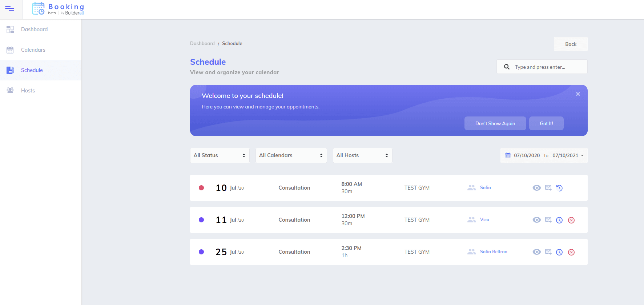Click the email icon for Sofia Beltran's appointment

[x=548, y=252]
